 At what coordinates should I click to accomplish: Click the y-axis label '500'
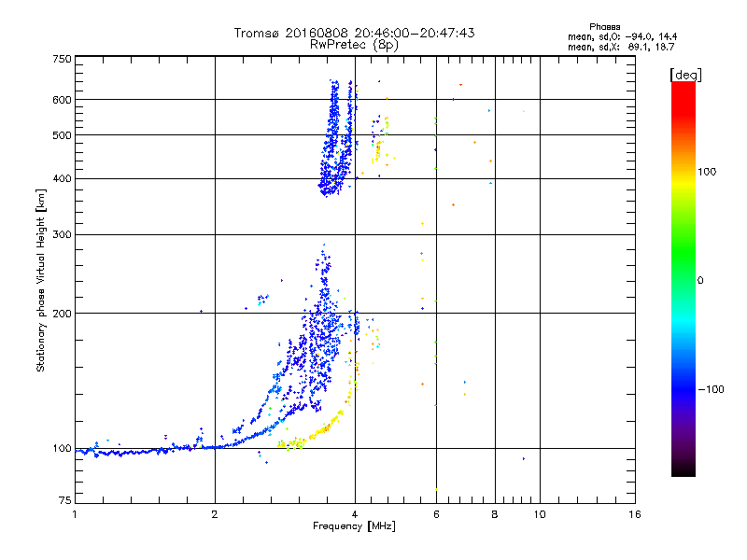pyautogui.click(x=62, y=135)
